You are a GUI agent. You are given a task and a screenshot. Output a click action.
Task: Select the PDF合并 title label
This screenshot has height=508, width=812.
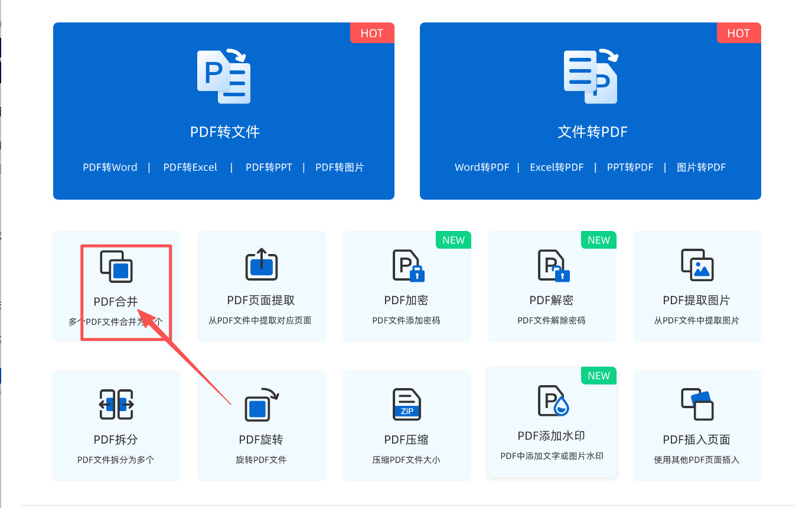coord(116,302)
